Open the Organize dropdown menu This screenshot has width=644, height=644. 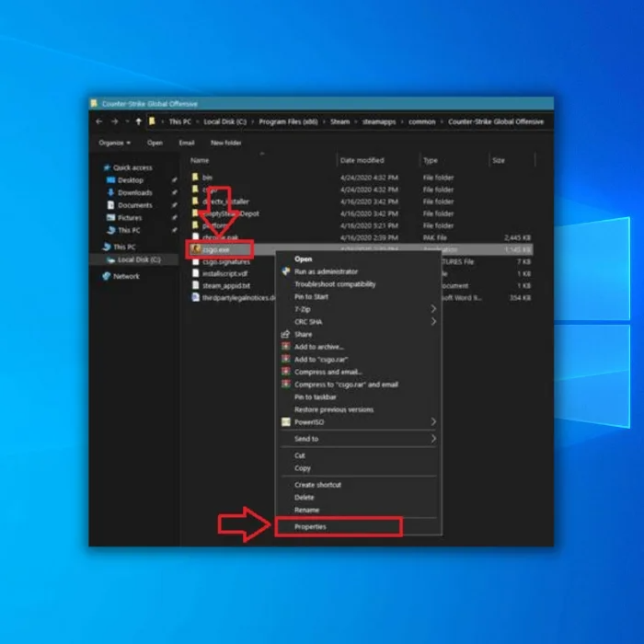[115, 143]
